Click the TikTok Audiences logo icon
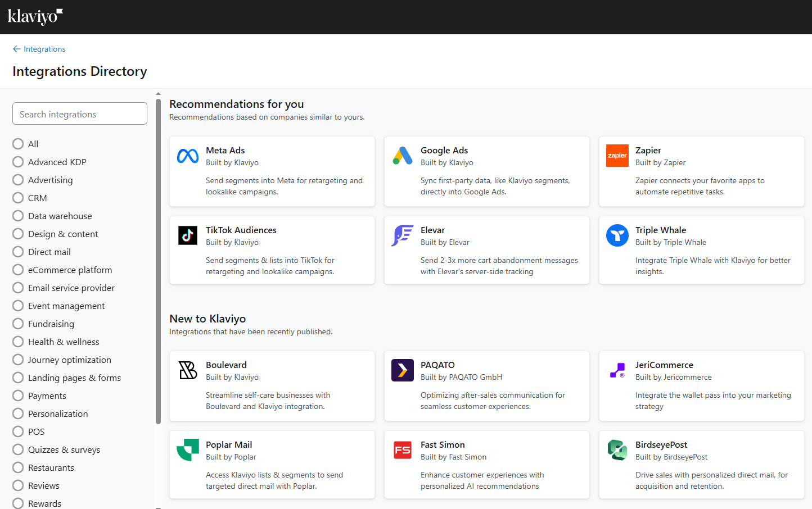 point(188,235)
